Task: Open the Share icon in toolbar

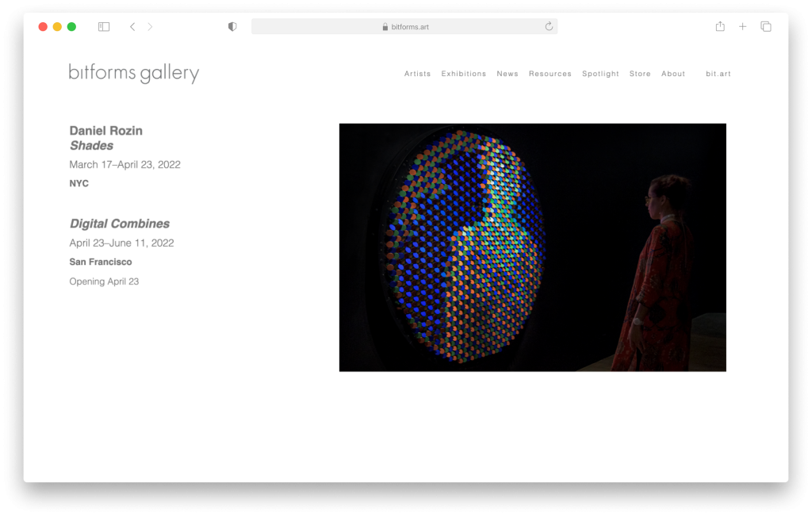Action: pos(720,27)
